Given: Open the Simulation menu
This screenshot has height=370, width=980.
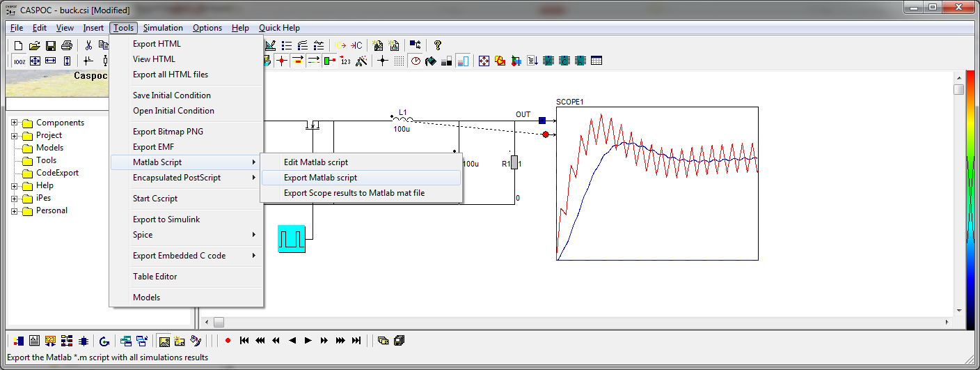Looking at the screenshot, I should point(163,28).
